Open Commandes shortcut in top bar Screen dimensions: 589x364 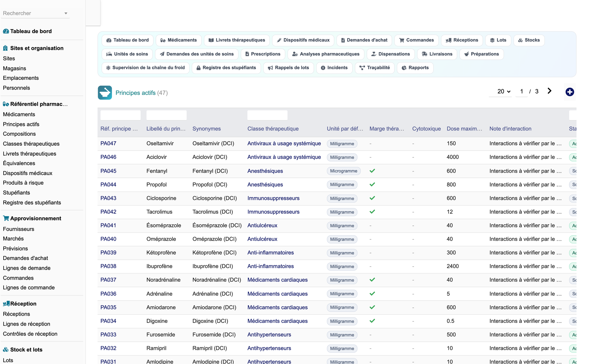416,40
